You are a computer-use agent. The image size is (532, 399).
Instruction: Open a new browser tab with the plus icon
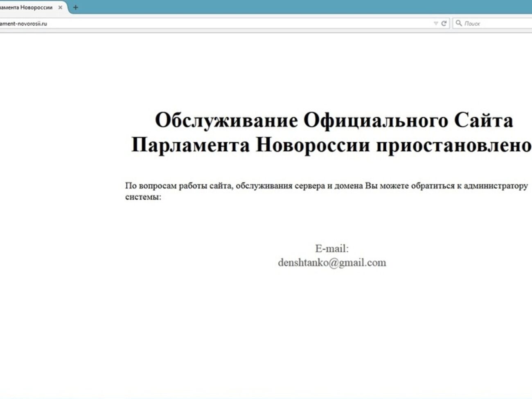point(74,7)
